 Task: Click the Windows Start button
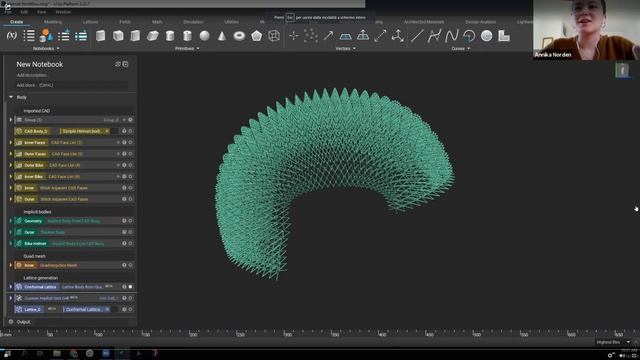click(7, 353)
